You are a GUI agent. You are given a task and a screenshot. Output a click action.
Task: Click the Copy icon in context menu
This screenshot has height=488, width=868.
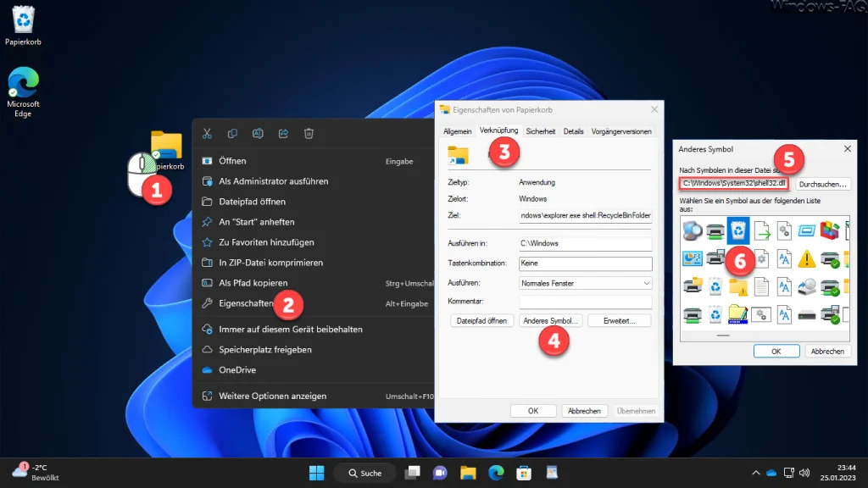click(232, 133)
